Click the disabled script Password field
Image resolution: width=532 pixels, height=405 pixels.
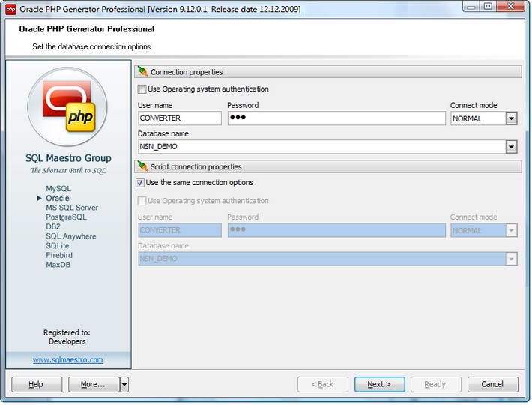pyautogui.click(x=336, y=230)
